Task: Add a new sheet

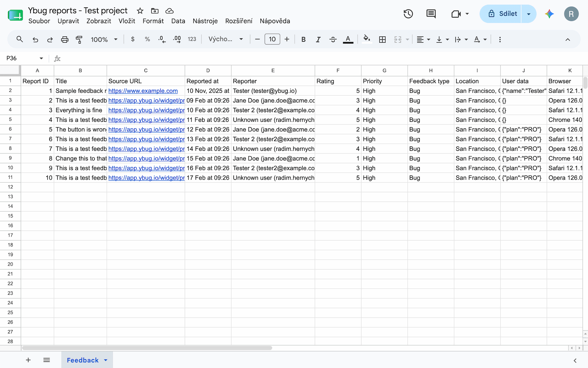Action: click(28, 360)
